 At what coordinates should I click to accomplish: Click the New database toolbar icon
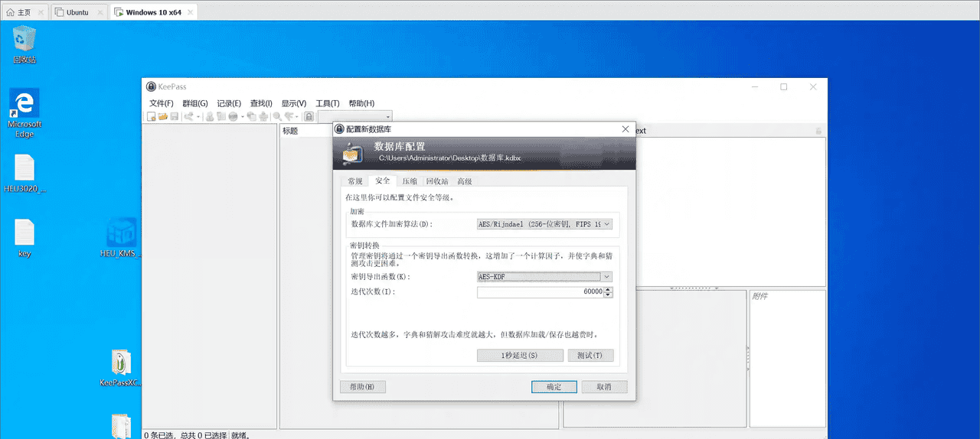152,116
